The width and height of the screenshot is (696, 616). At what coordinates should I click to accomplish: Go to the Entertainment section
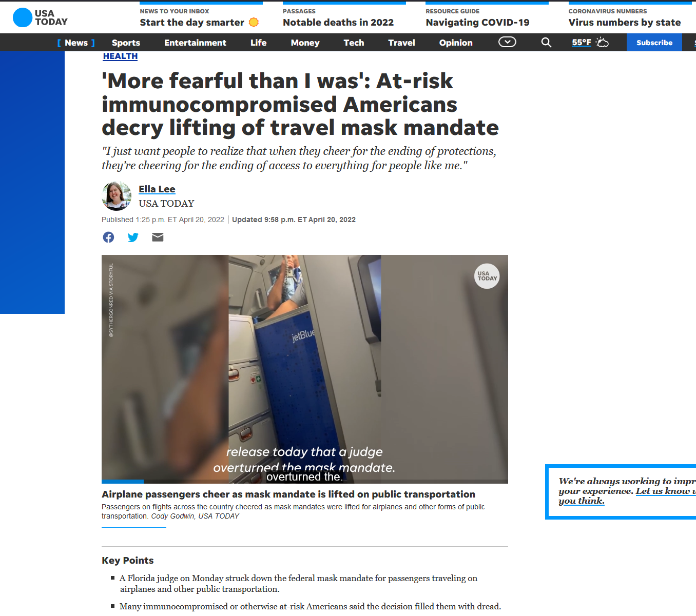195,43
